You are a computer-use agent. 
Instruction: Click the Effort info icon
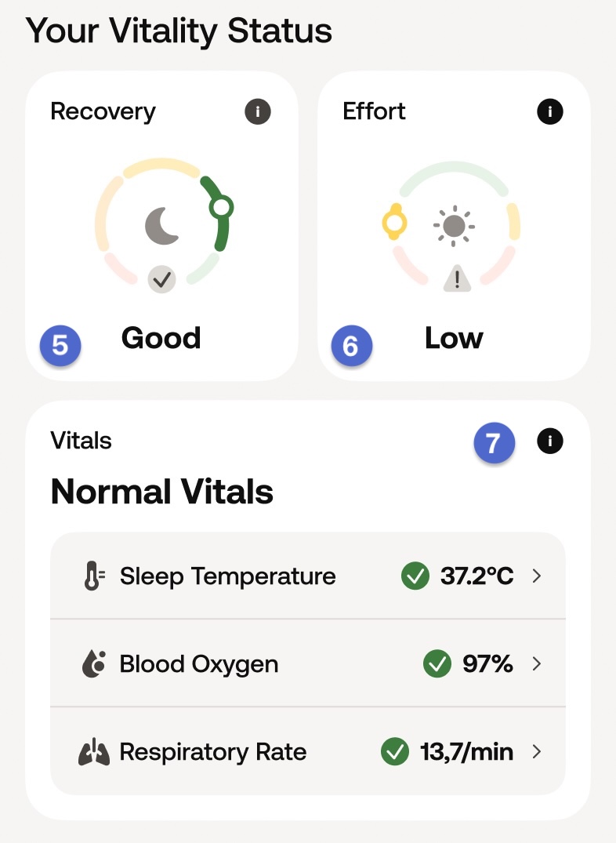tap(550, 112)
